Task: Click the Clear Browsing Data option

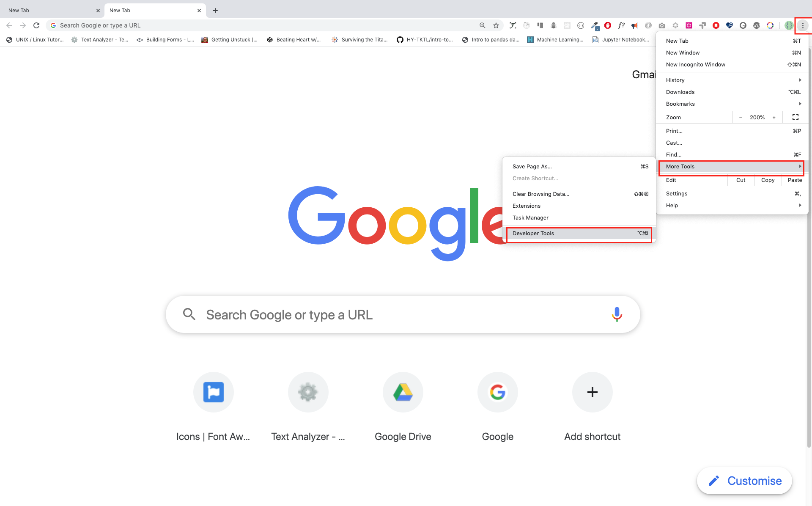Action: point(540,193)
